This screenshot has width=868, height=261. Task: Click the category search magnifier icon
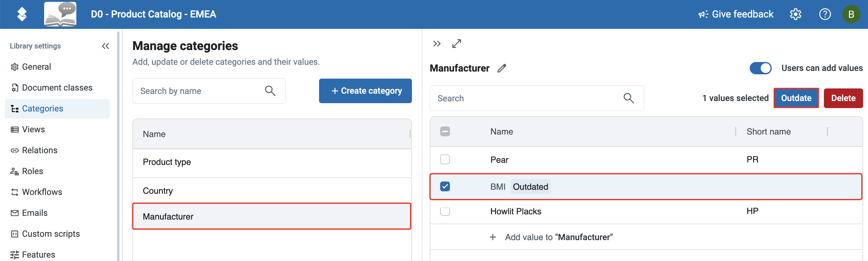pyautogui.click(x=270, y=91)
